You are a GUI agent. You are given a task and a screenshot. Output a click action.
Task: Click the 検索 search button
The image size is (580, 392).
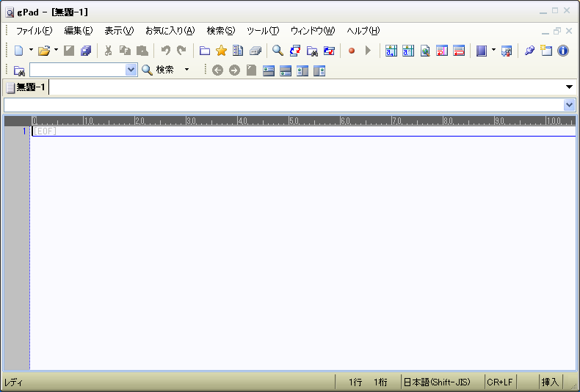(x=158, y=70)
